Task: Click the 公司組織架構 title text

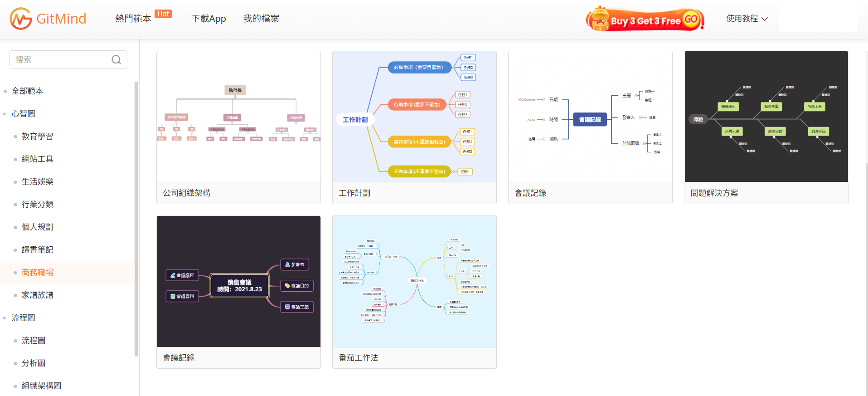Action: [187, 193]
